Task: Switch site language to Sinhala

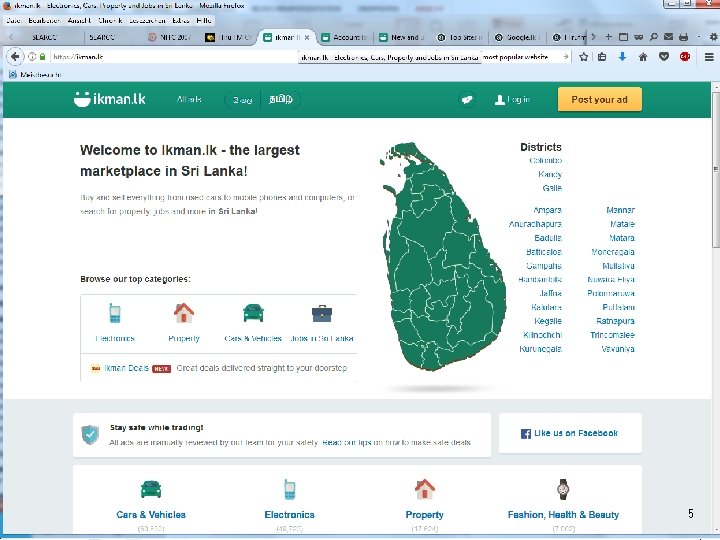Action: (242, 100)
